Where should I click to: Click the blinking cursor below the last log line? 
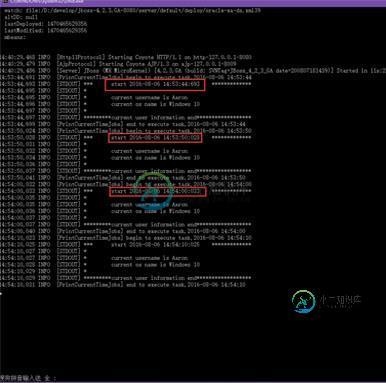(x=1, y=293)
